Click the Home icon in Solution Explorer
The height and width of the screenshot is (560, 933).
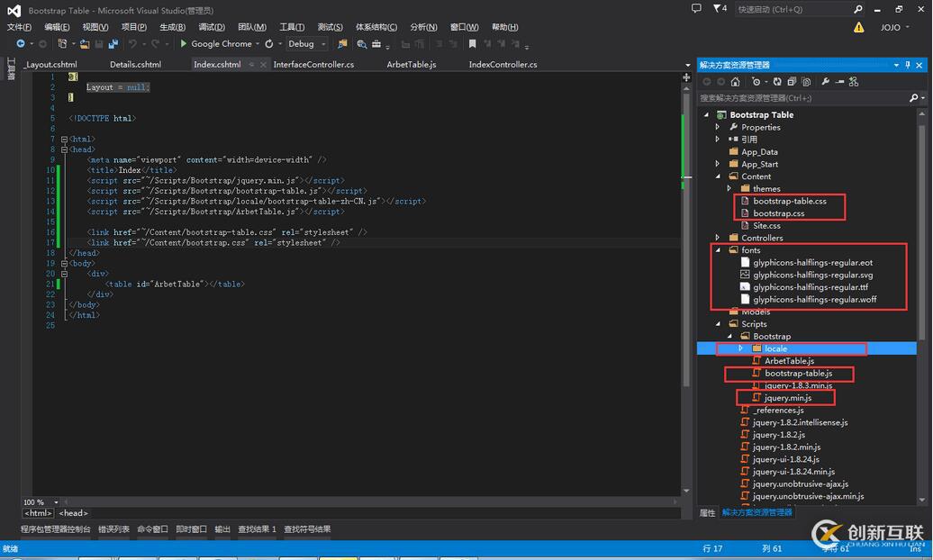tap(735, 82)
